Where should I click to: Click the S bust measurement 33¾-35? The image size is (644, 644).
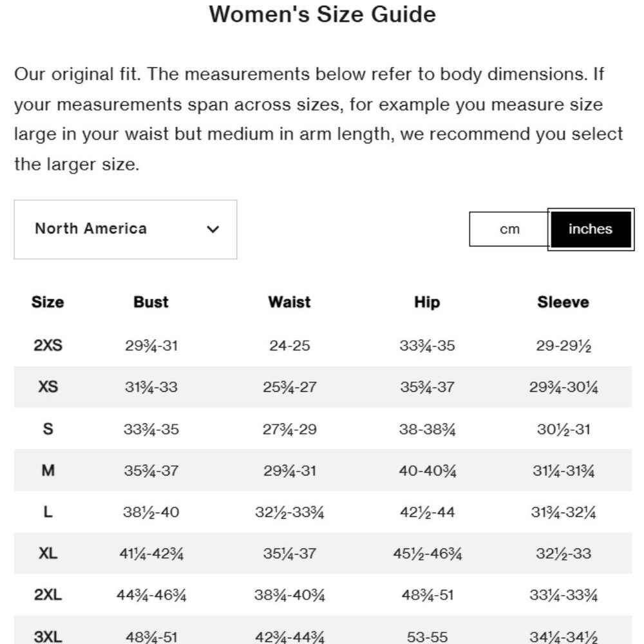(151, 430)
